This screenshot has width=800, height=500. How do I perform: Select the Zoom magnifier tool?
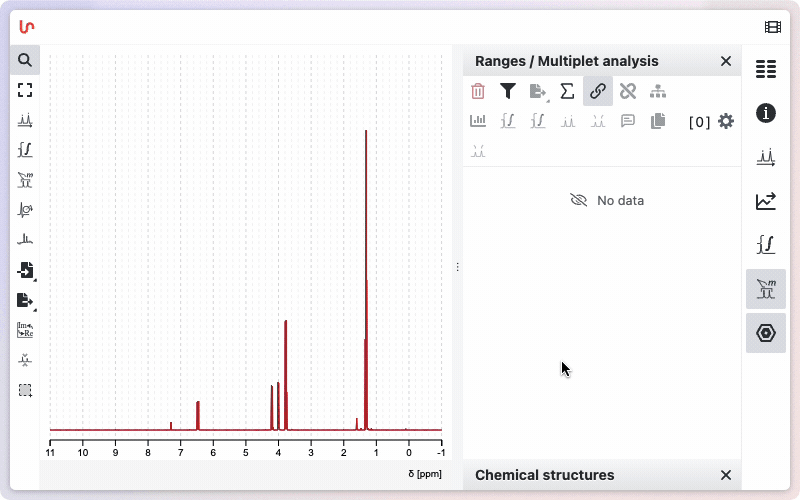click(25, 60)
